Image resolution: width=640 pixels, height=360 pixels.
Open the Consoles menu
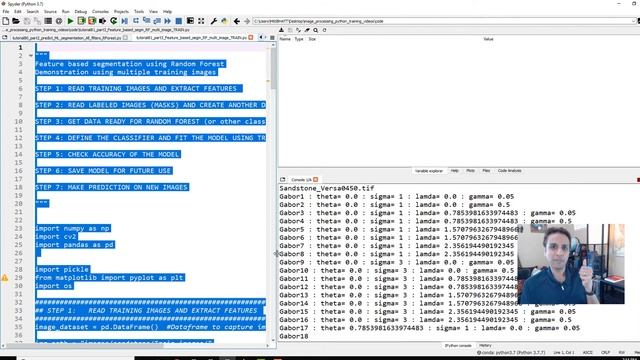(x=100, y=11)
